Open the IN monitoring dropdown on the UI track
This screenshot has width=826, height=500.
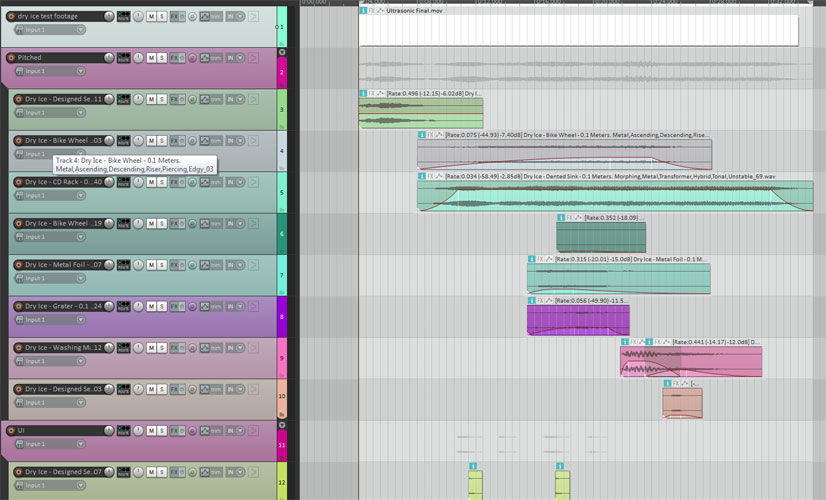pos(234,431)
